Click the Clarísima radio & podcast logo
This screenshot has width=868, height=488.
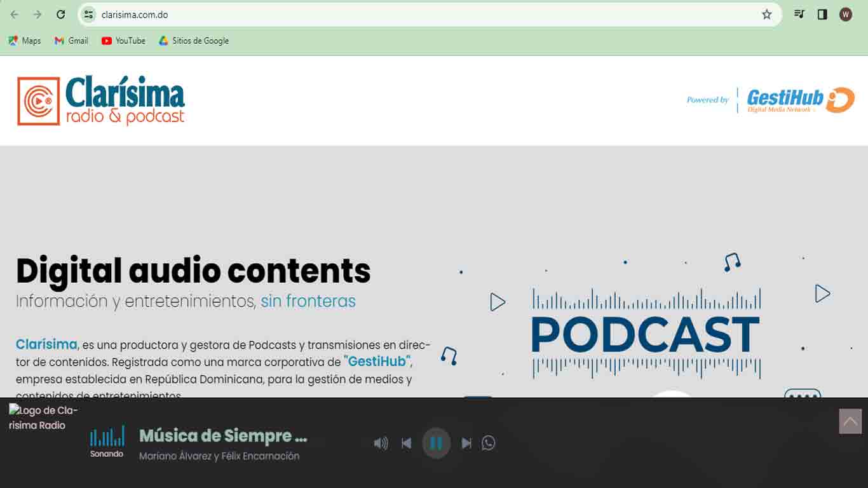[101, 100]
